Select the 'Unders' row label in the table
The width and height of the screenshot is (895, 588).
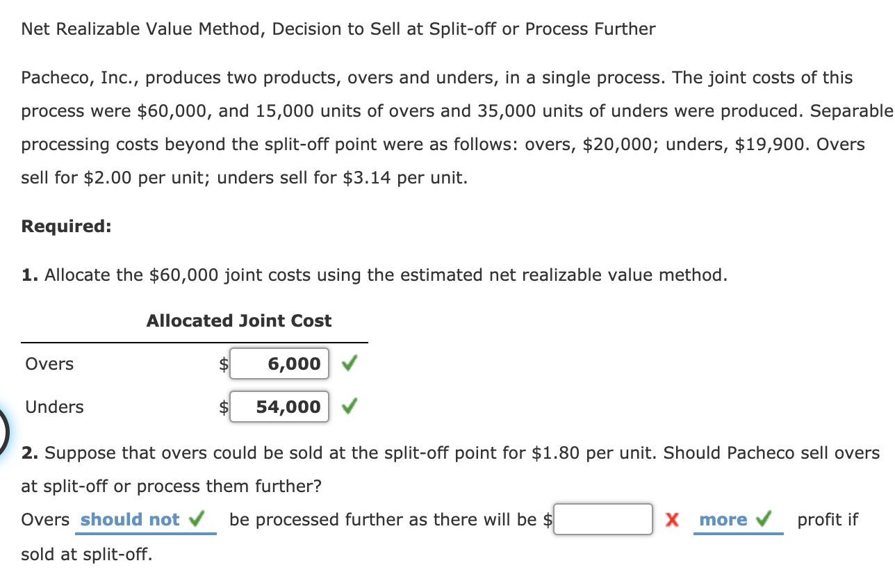click(x=53, y=407)
